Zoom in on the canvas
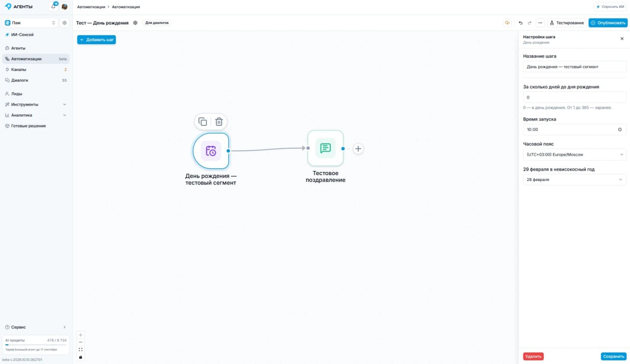This screenshot has height=364, width=630. click(81, 335)
